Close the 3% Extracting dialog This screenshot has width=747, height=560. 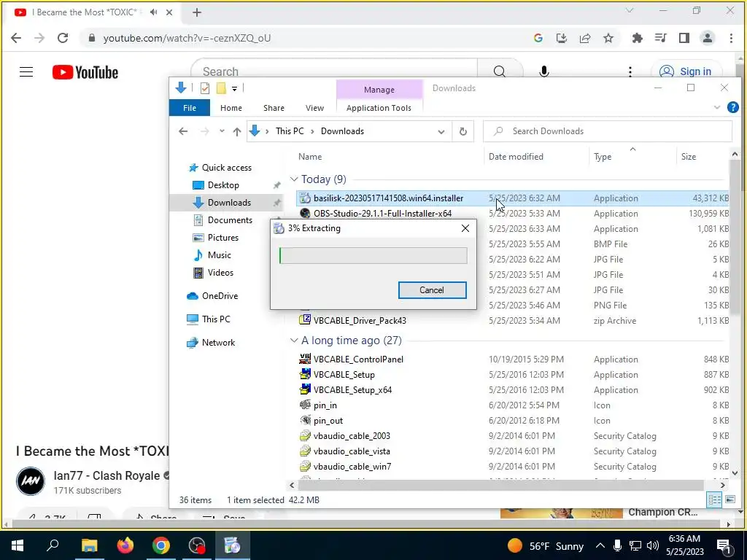(465, 228)
